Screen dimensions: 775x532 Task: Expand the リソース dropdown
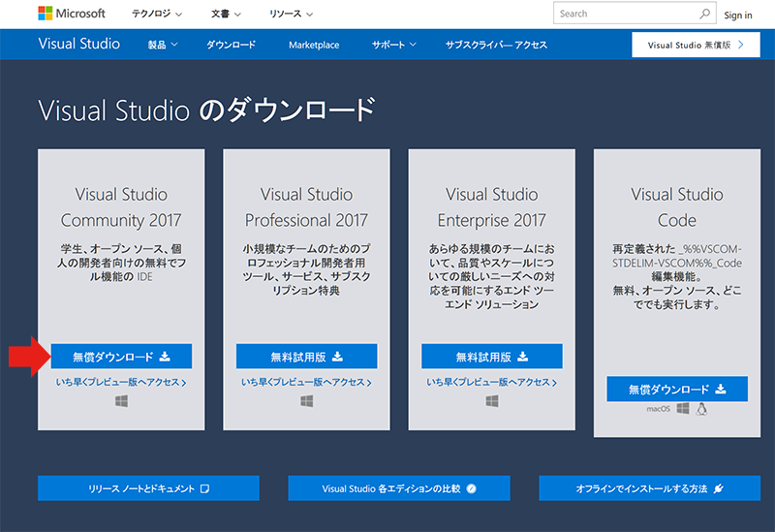click(x=292, y=14)
